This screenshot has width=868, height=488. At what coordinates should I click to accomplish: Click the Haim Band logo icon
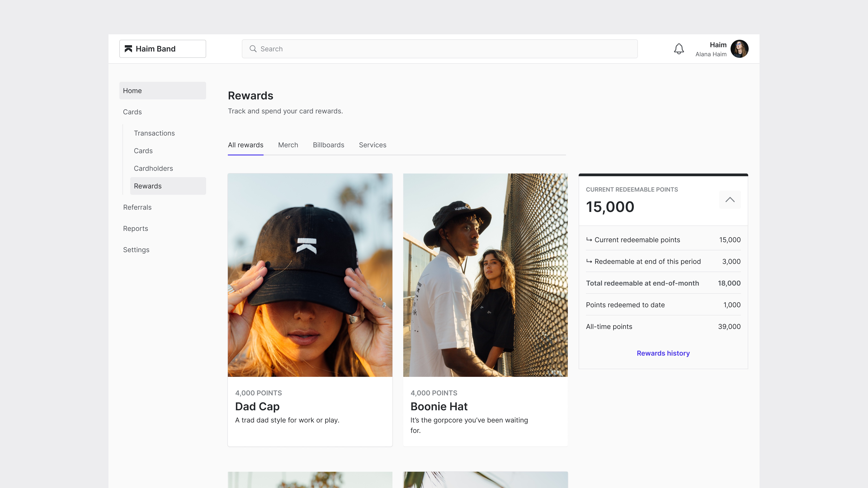128,49
